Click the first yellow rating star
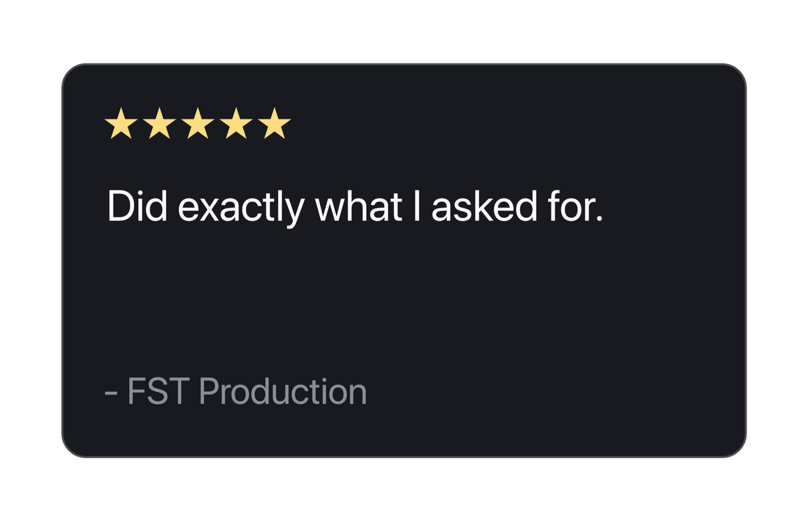The height and width of the screenshot is (521, 812). click(x=120, y=125)
